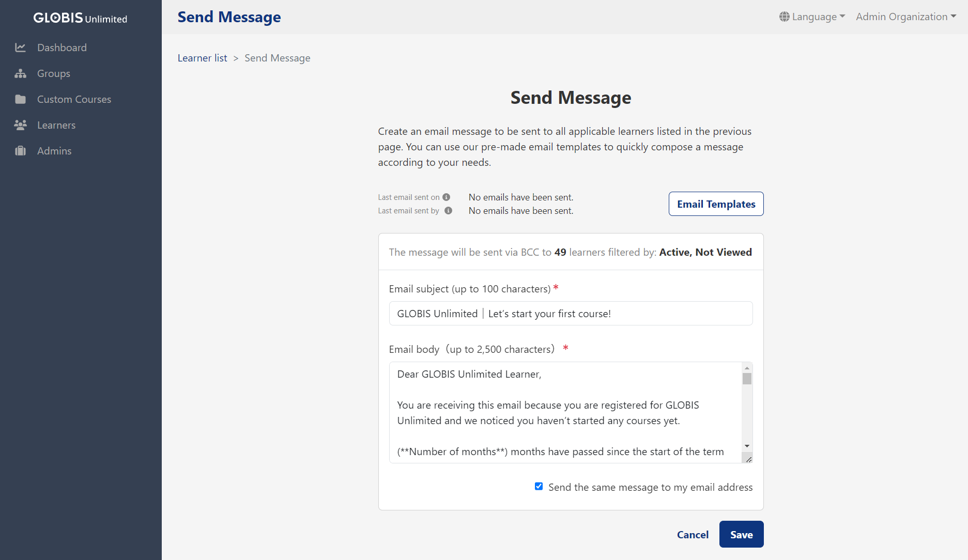Click 'No emails have been sent.' beside Last email sent on
The width and height of the screenshot is (968, 560).
[521, 197]
